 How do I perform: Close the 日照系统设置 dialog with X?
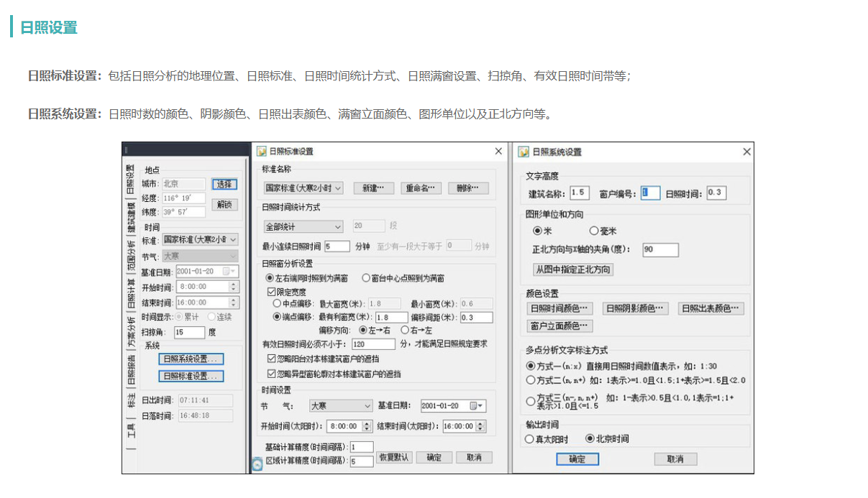coord(746,152)
